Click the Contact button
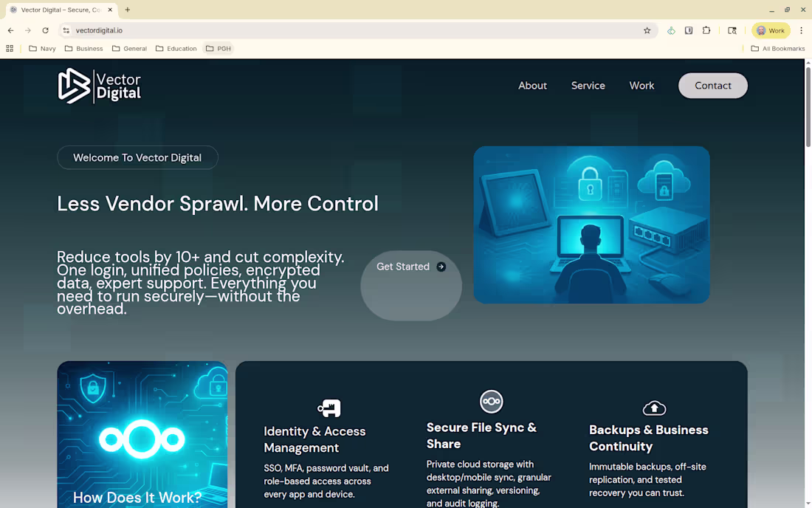Screen dimensions: 812x508 pyautogui.click(x=712, y=86)
